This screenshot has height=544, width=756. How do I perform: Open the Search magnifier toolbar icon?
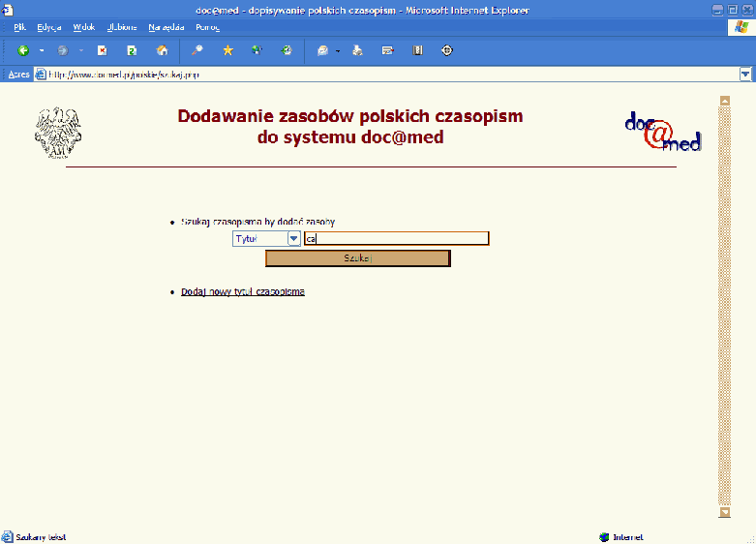(x=197, y=50)
